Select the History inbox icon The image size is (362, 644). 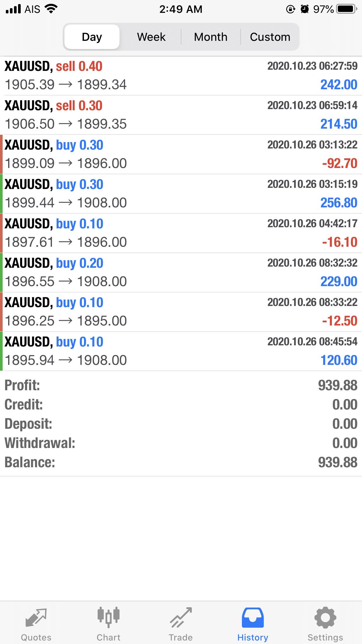click(253, 617)
